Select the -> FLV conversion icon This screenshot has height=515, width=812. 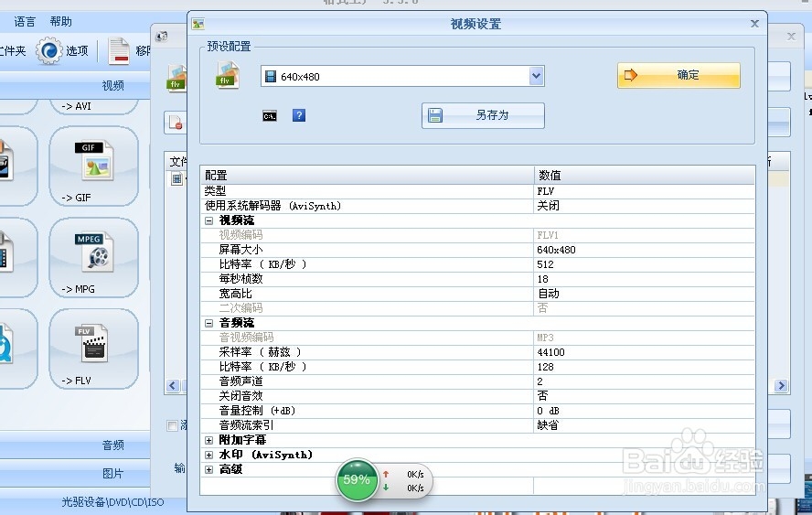click(x=94, y=349)
